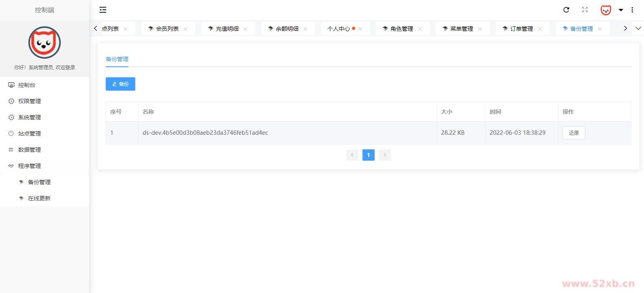Click the large cat logo in sidebar
This screenshot has width=644, height=293.
(45, 42)
